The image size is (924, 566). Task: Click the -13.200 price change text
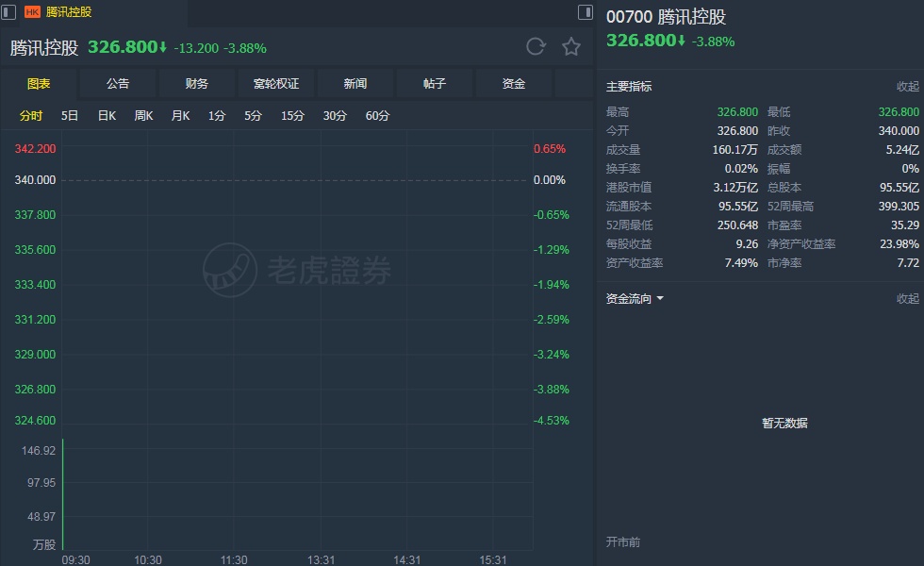(x=196, y=48)
